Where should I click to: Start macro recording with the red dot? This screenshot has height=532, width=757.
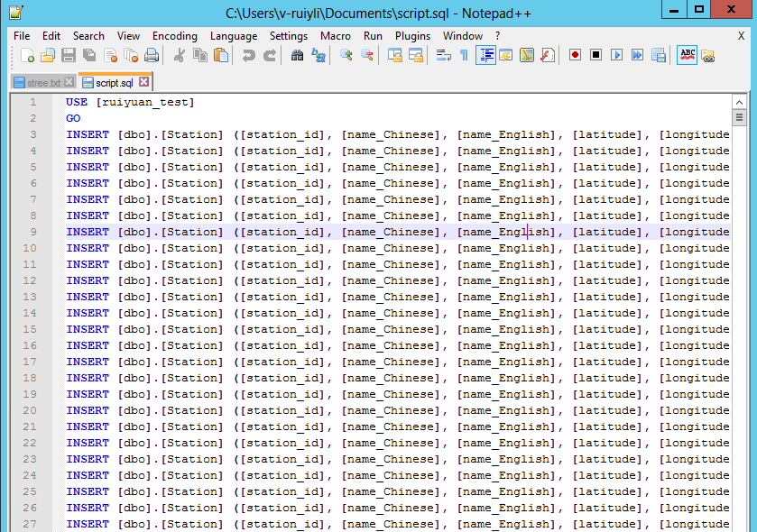point(575,56)
